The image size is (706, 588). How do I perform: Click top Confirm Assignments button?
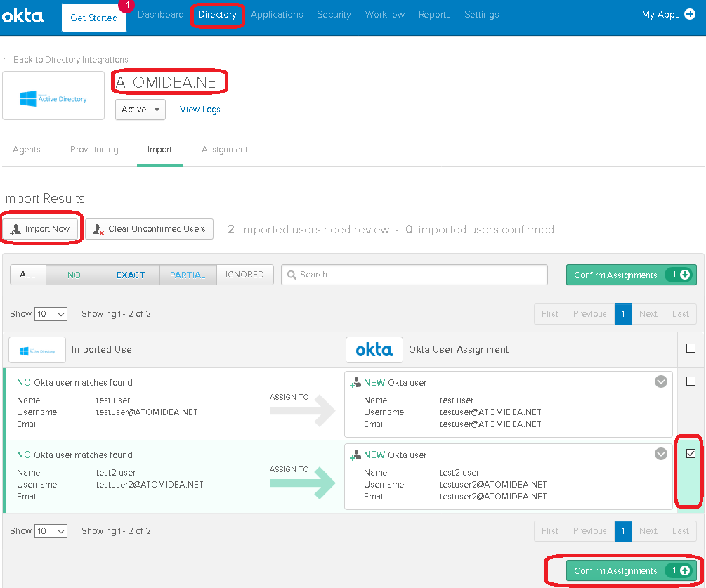tap(632, 275)
